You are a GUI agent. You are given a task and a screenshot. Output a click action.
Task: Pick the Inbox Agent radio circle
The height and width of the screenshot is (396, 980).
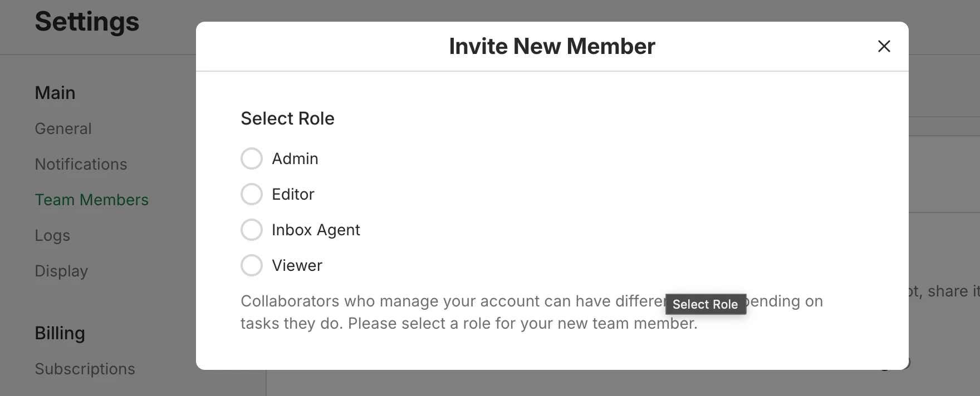pyautogui.click(x=252, y=230)
